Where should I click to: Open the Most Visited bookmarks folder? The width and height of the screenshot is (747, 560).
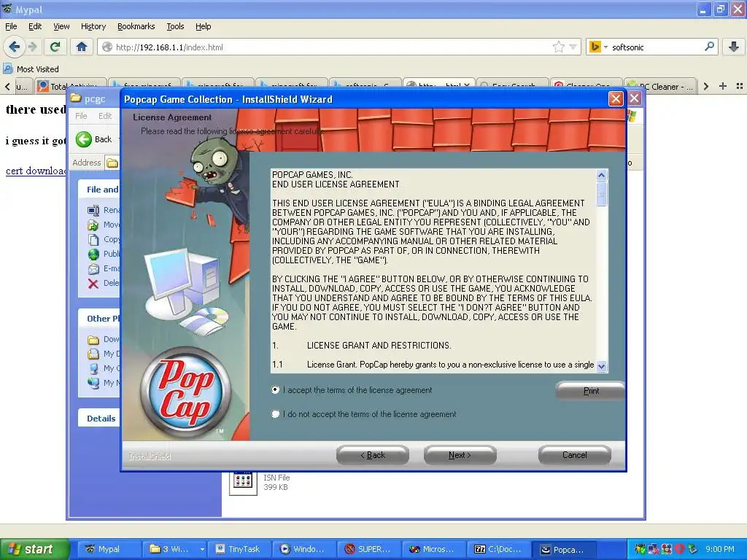[x=31, y=69]
